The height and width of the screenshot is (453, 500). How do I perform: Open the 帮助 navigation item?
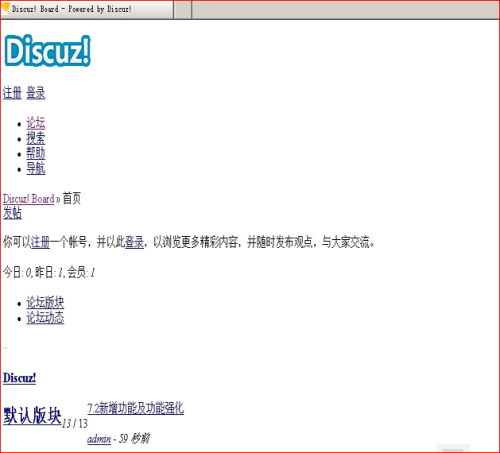click(36, 153)
